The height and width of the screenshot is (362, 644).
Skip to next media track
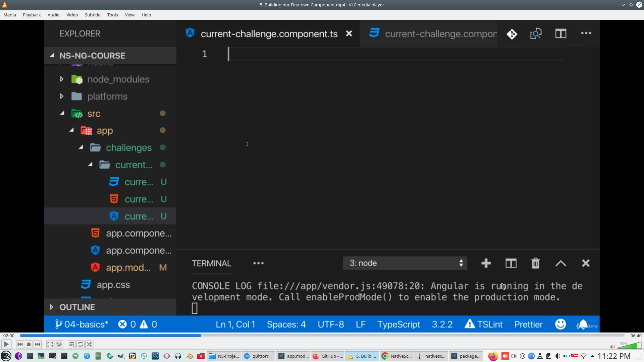(x=38, y=344)
